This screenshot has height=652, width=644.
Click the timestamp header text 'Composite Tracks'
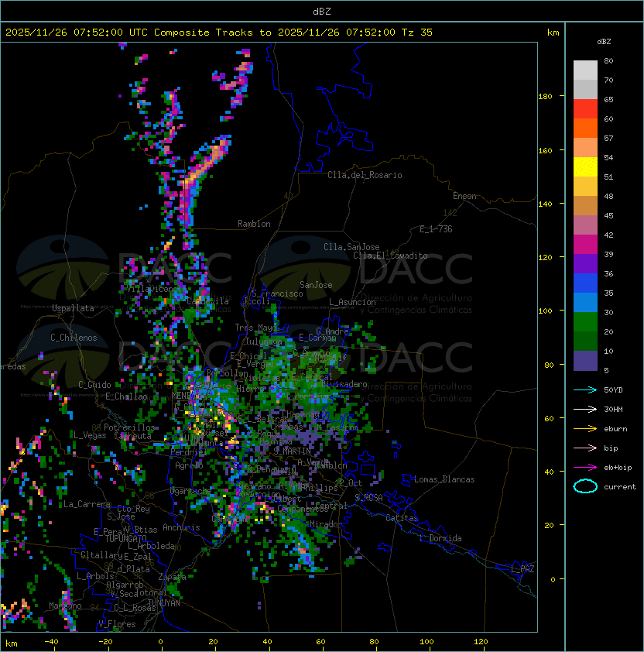pyautogui.click(x=204, y=33)
